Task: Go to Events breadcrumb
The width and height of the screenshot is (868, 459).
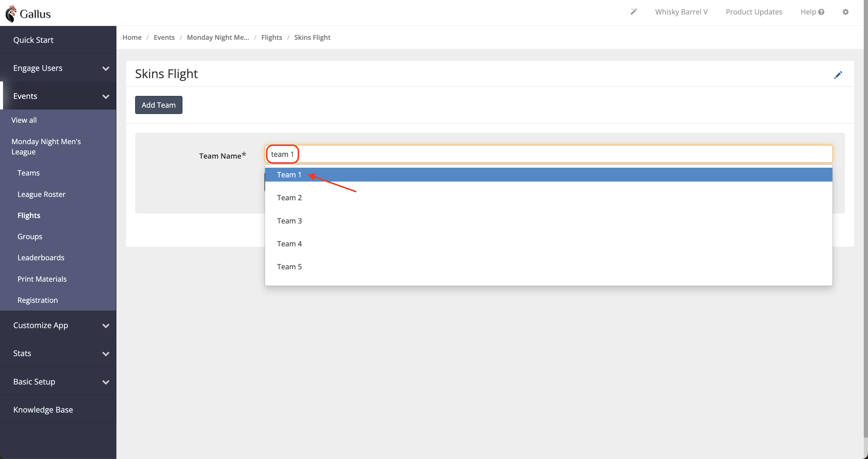Action: click(164, 37)
